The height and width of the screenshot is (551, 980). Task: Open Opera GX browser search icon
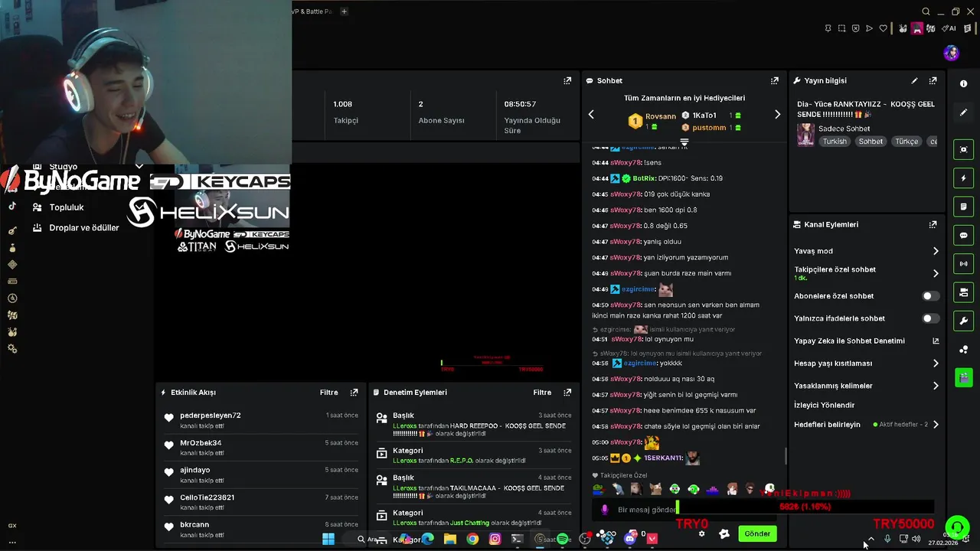[x=926, y=11]
